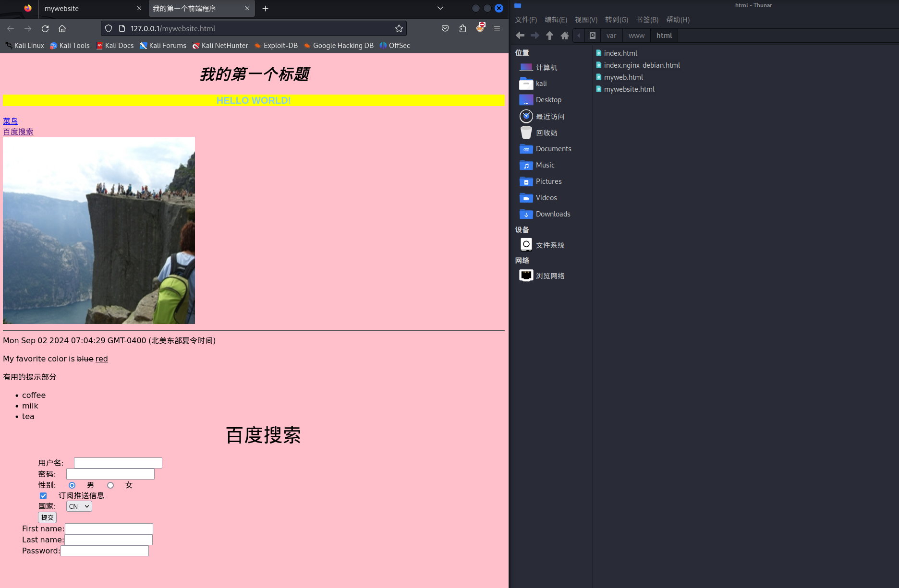Follow the 百度搜索 hyperlink
The width and height of the screenshot is (899, 588).
[x=18, y=132]
